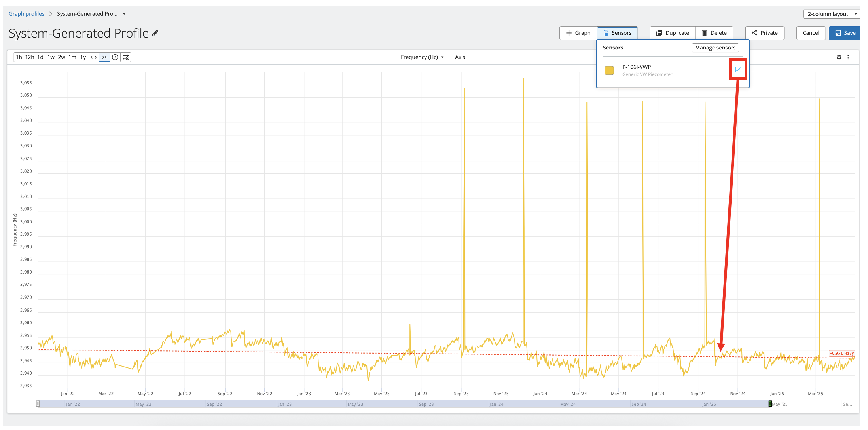Toggle the compress time range arrows
This screenshot has width=868, height=430.
click(x=104, y=57)
